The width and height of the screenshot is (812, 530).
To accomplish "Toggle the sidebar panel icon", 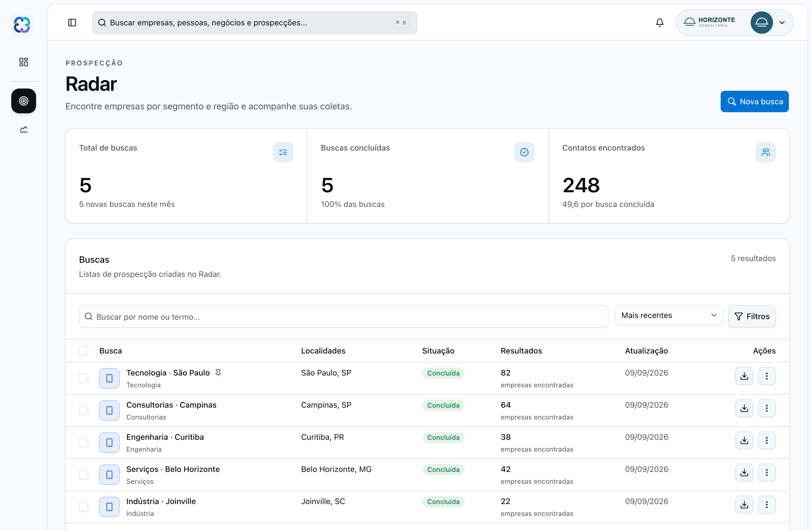I will (72, 23).
